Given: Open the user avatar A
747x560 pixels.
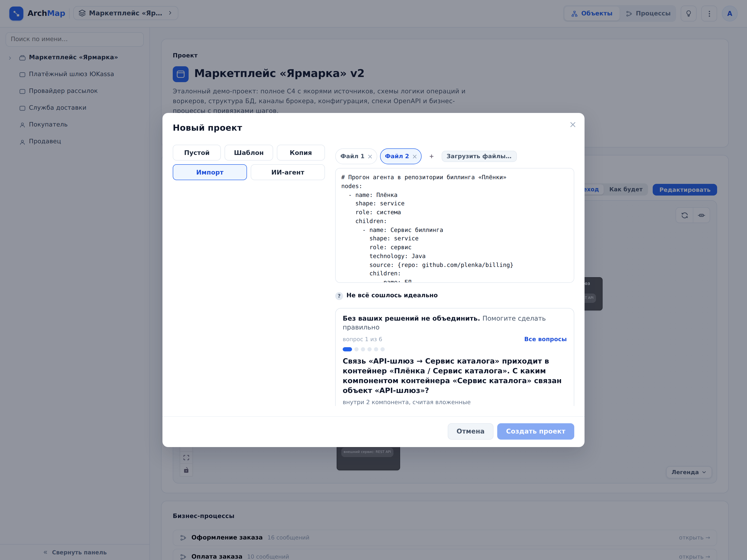Looking at the screenshot, I should click(x=729, y=14).
